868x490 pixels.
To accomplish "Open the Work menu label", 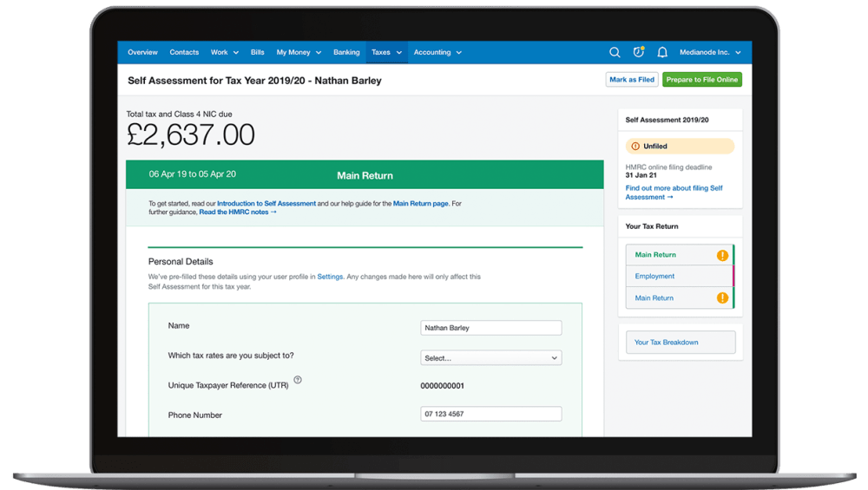I will tap(220, 52).
